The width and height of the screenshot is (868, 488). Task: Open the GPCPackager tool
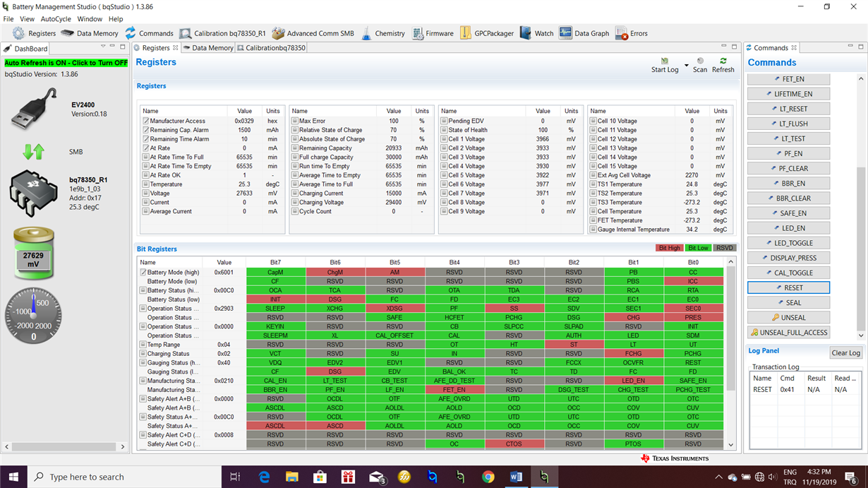click(x=487, y=33)
